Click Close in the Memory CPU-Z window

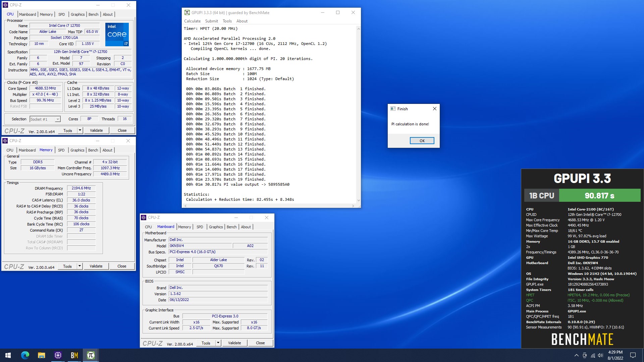122,266
